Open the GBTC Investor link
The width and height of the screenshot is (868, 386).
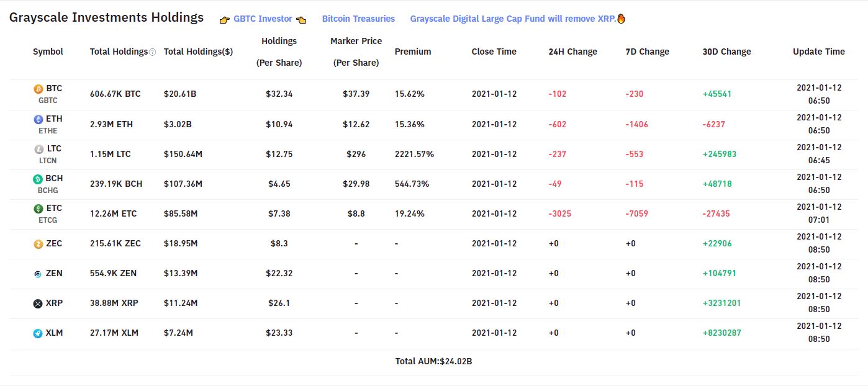pos(263,19)
